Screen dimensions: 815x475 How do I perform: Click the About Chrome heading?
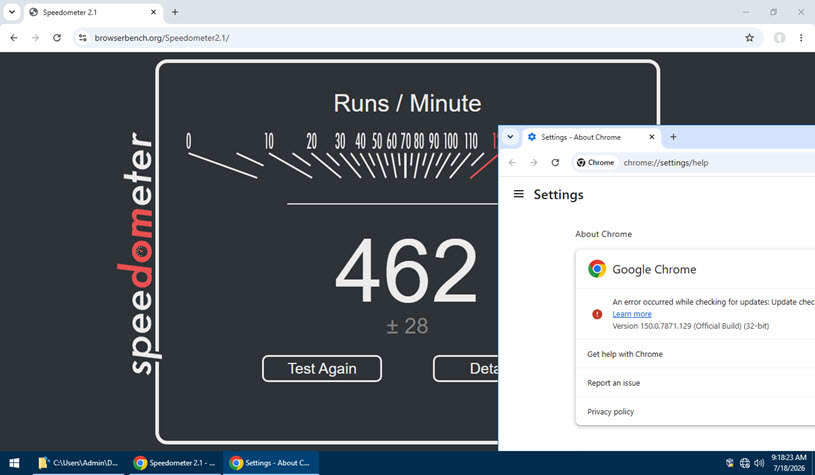click(603, 234)
